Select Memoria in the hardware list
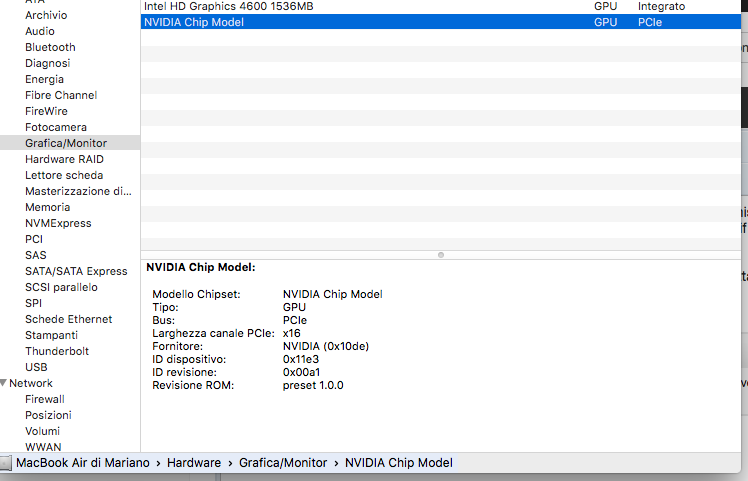This screenshot has width=748, height=481. coord(47,207)
